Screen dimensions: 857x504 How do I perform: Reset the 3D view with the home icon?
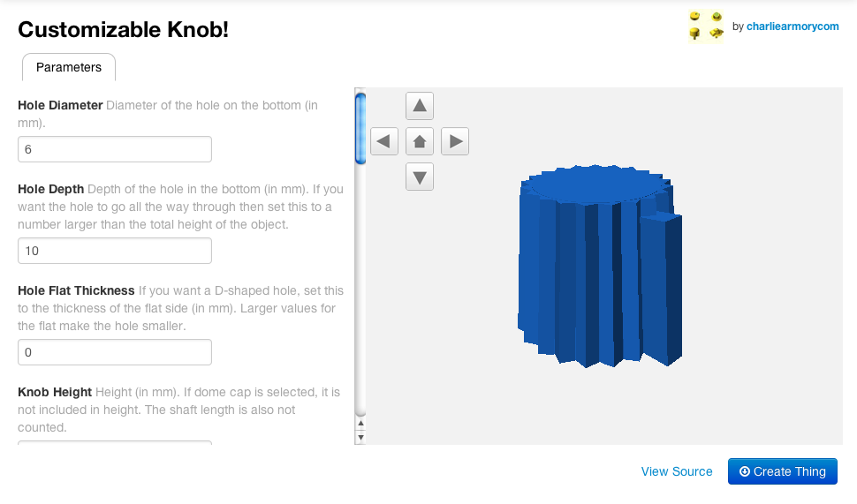(x=420, y=141)
